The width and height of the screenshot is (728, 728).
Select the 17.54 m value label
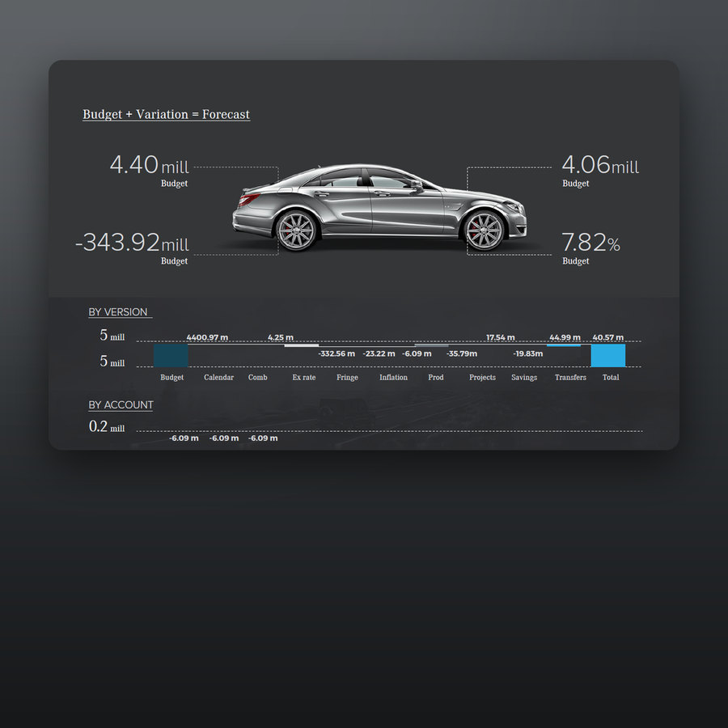[501, 337]
